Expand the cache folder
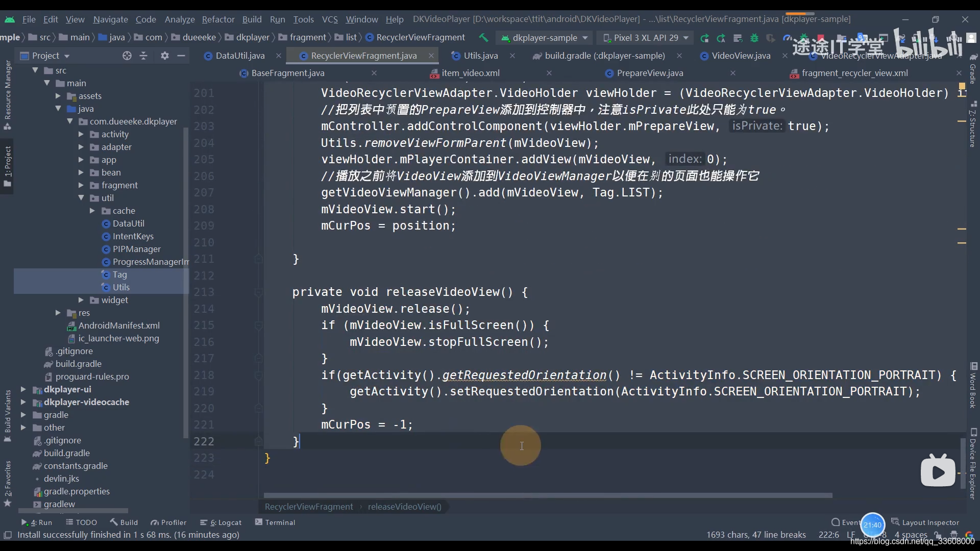The height and width of the screenshot is (551, 980). pos(92,211)
